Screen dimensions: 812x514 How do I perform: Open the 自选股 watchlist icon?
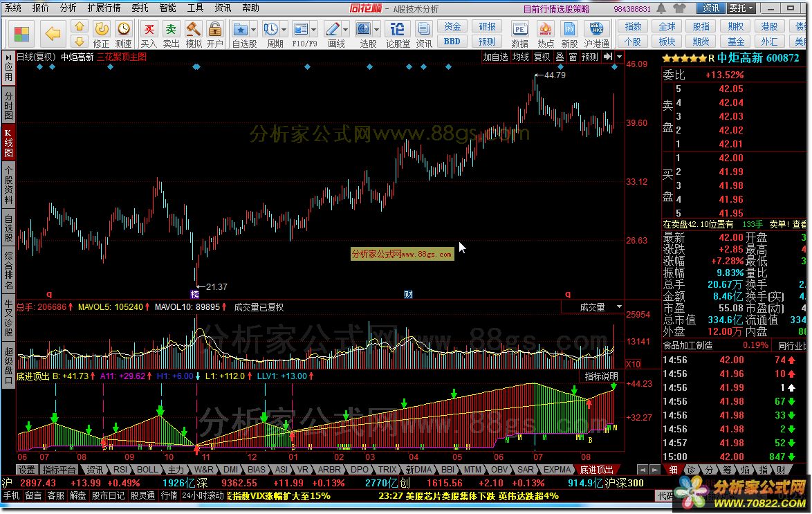click(x=241, y=34)
